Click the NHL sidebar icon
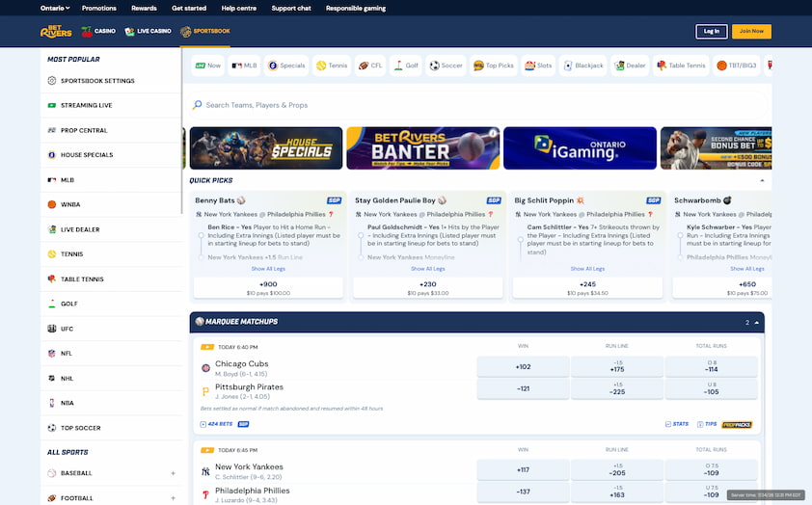Viewport: 812px width, 505px height. pos(52,378)
